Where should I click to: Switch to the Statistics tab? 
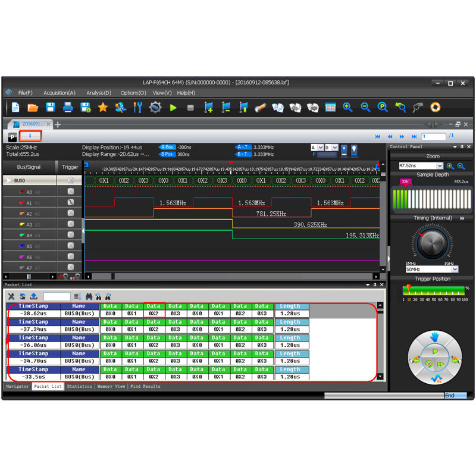coord(80,386)
